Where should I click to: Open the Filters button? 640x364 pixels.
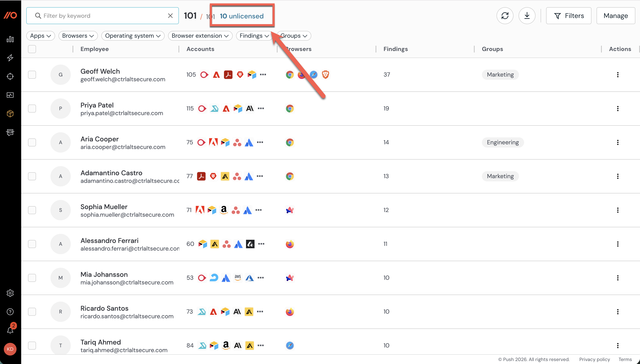[x=568, y=16]
